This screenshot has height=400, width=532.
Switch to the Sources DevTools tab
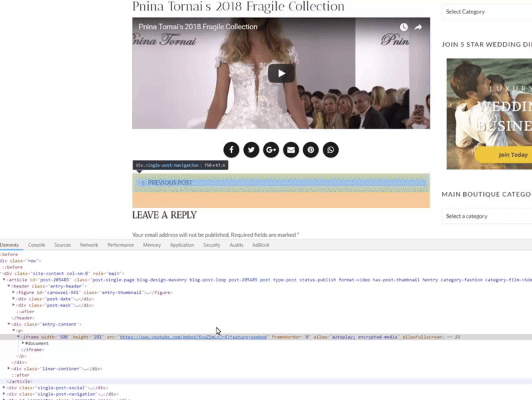63,245
